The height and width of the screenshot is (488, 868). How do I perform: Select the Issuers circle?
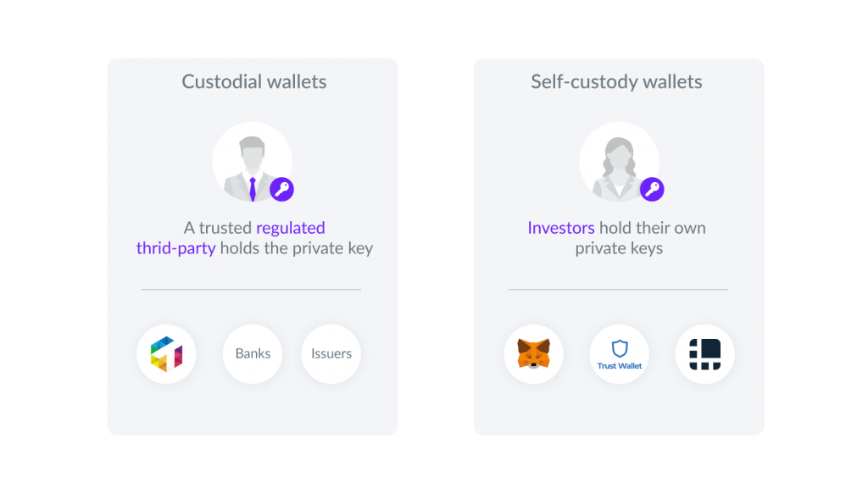click(x=331, y=354)
